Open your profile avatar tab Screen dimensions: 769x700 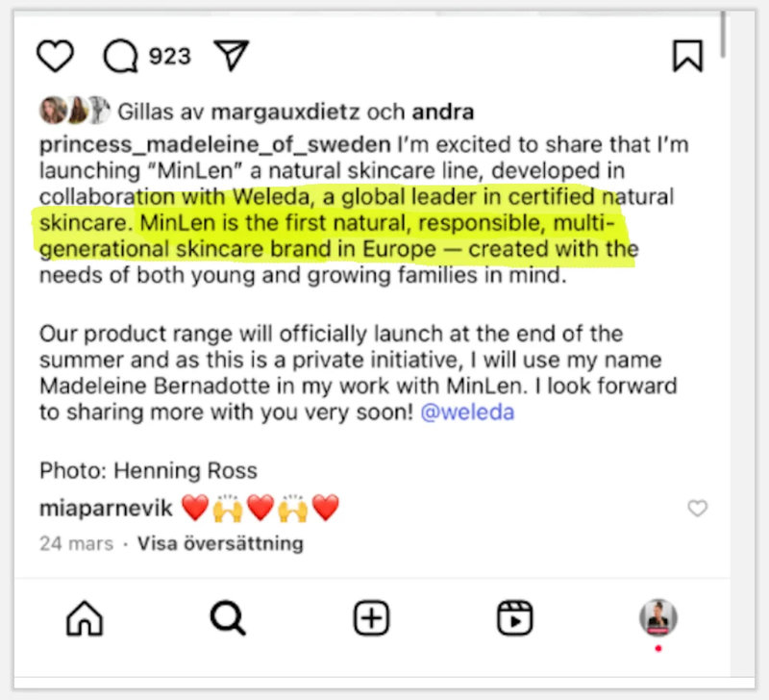click(x=658, y=618)
